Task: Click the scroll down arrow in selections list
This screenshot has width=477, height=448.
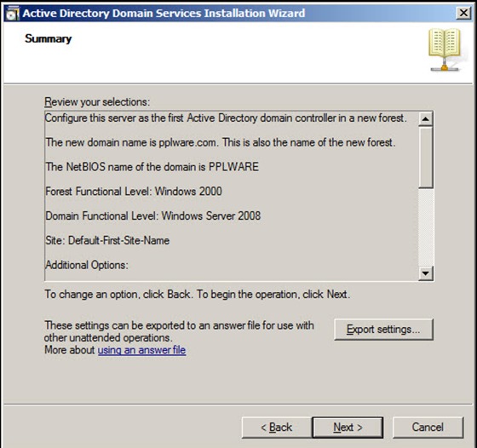Action: pyautogui.click(x=426, y=273)
